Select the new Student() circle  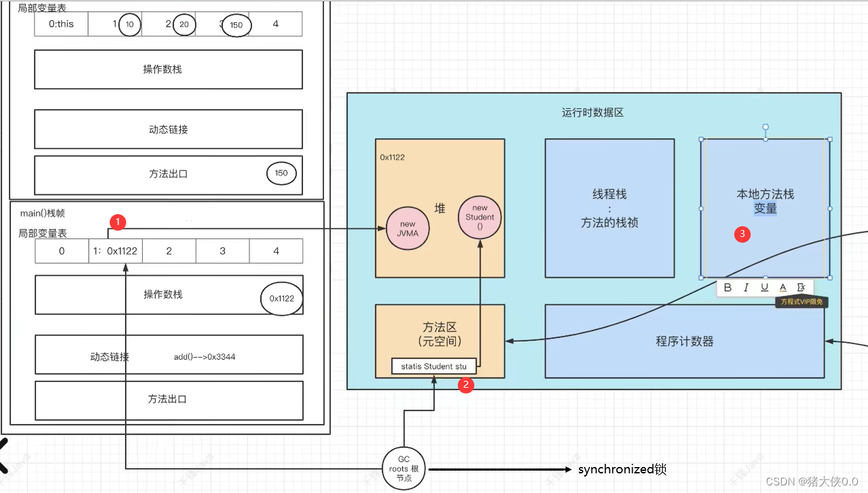coord(480,217)
